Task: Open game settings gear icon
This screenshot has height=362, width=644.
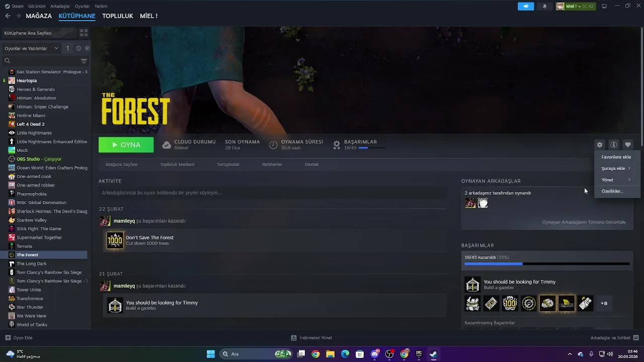Action: (599, 145)
